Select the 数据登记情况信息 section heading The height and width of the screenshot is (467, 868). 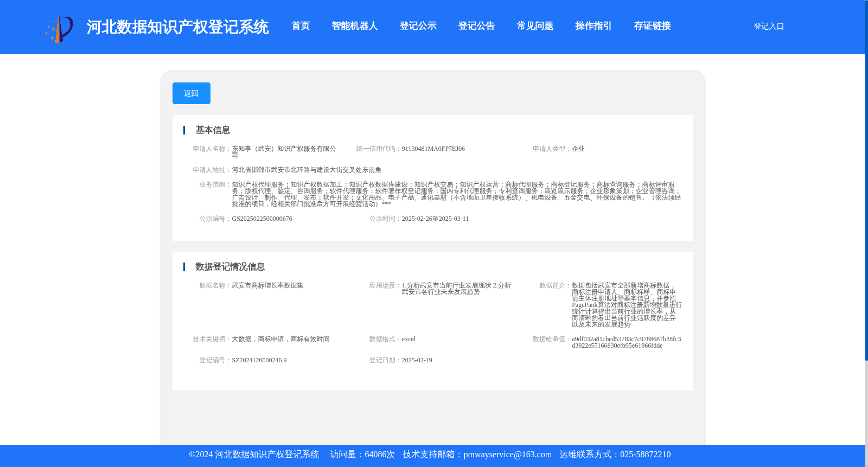pos(230,267)
